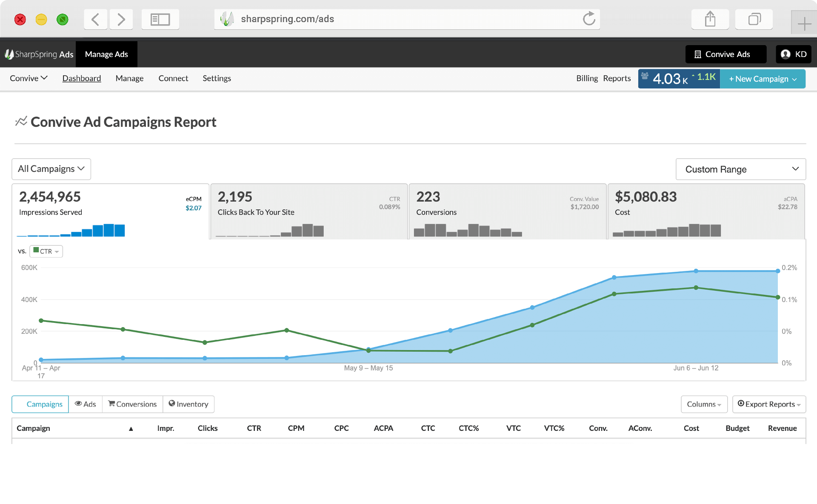Viewport: 817px width, 504px height.
Task: Open the vs. CTR metric dropdown
Action: coord(46,251)
